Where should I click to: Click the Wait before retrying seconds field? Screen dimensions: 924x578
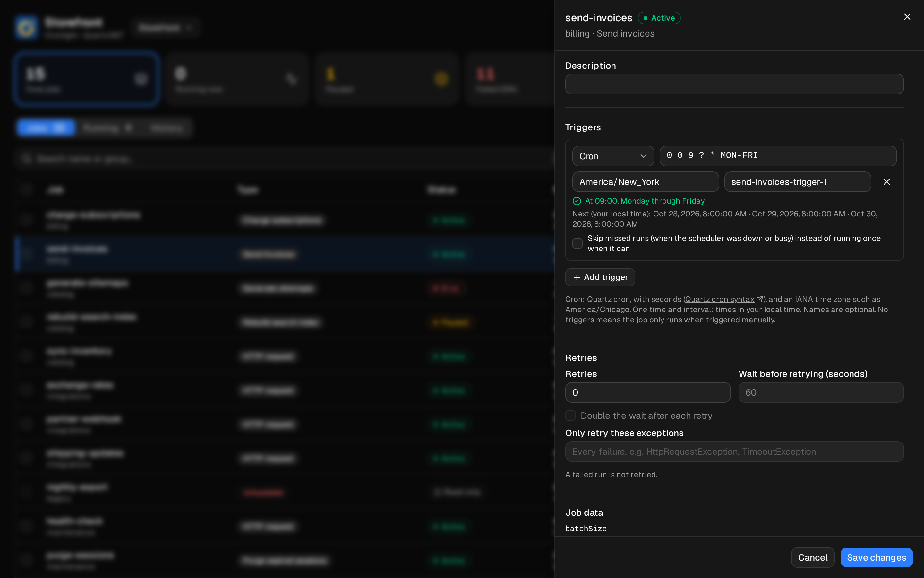click(821, 393)
